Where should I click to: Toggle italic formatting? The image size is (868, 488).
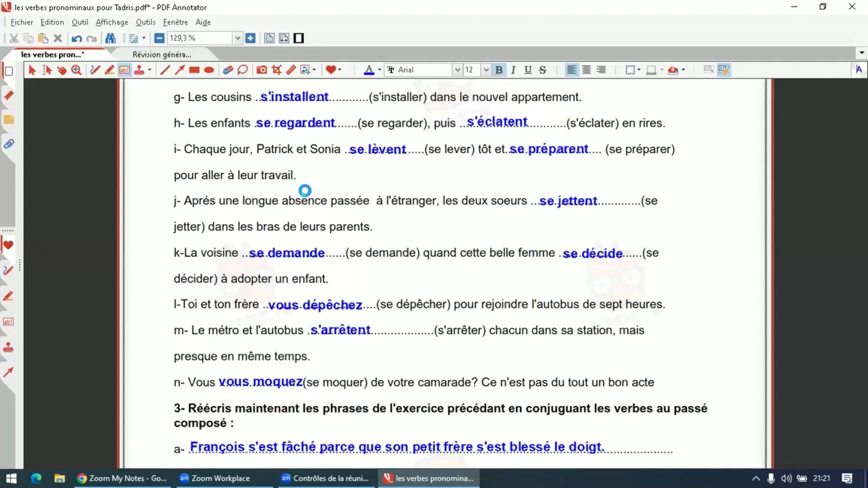click(513, 70)
